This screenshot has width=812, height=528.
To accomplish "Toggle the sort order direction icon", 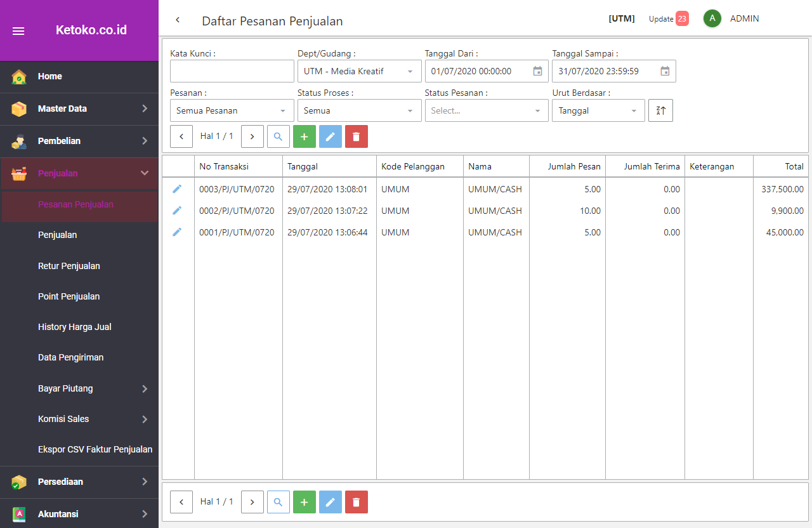I will (x=660, y=110).
